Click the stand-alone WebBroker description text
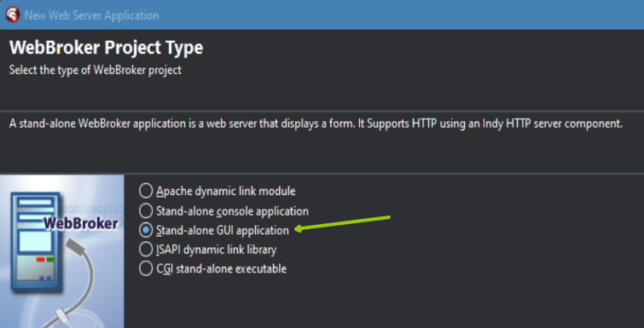Image resolution: width=644 pixels, height=328 pixels. [x=316, y=124]
